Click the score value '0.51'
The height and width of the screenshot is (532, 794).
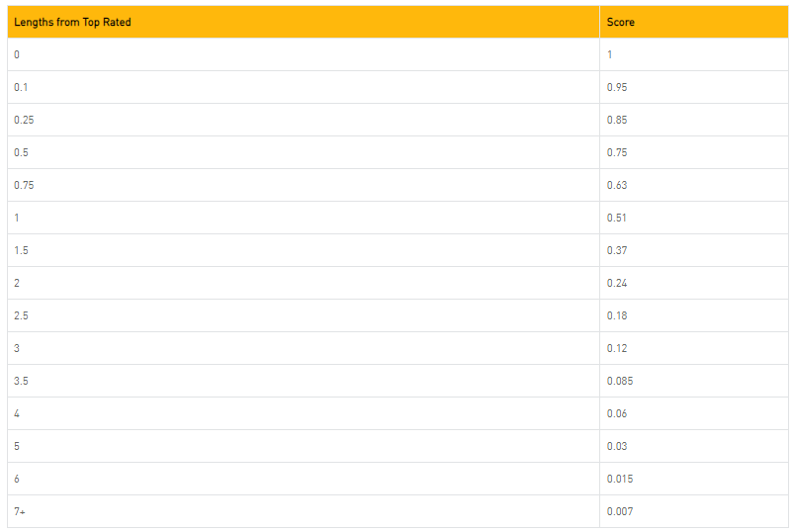617,218
